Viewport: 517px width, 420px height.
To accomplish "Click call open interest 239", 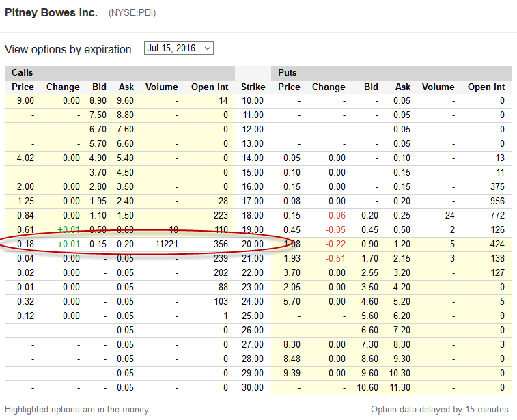I will (221, 258).
